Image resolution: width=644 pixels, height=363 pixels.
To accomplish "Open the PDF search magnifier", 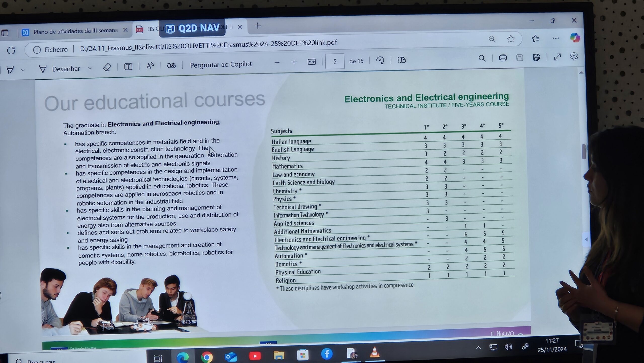I will 482,58.
